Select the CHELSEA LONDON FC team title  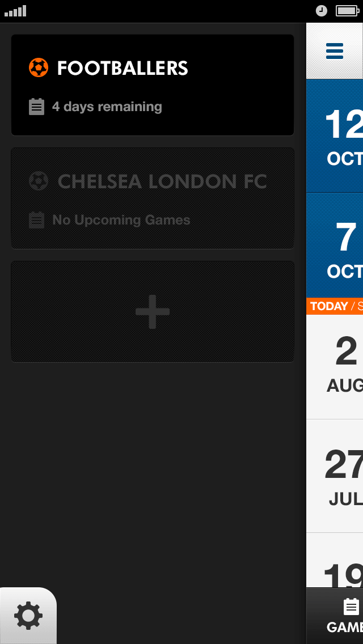tap(162, 181)
